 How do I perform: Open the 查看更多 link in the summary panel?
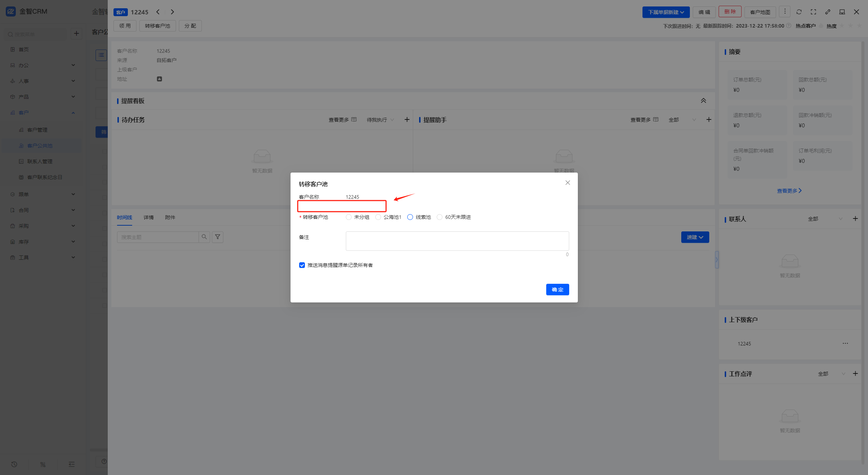(789, 191)
